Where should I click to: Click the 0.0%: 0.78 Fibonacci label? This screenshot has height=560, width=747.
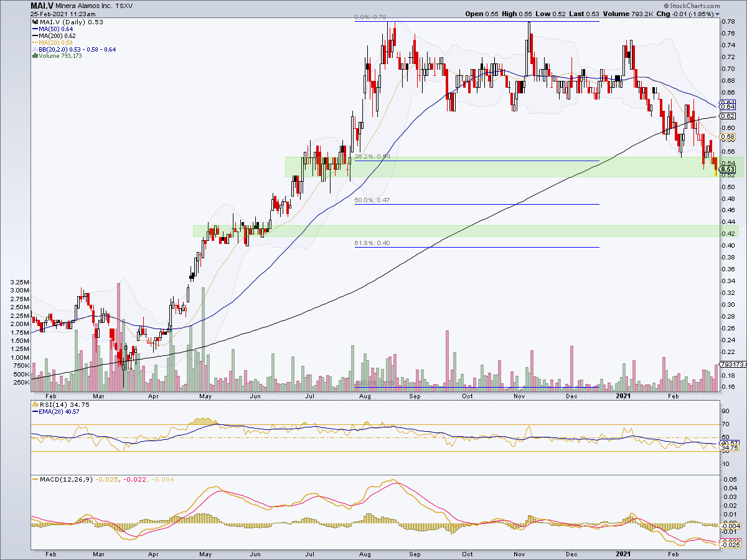369,19
